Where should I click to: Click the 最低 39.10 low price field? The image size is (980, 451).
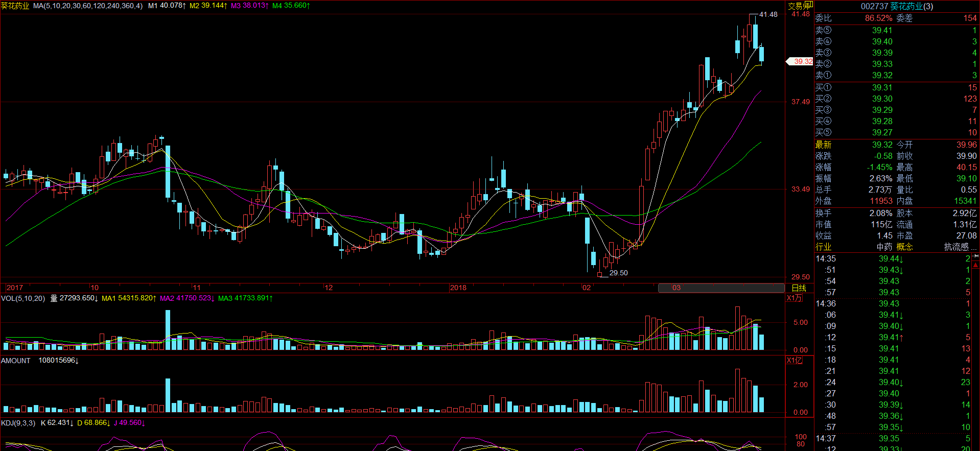(x=937, y=178)
